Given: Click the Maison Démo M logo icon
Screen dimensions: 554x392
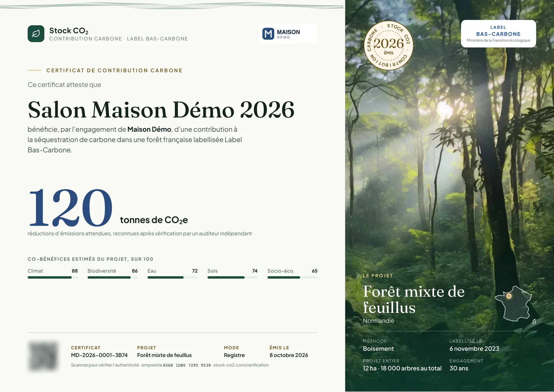Looking at the screenshot, I should coord(268,34).
